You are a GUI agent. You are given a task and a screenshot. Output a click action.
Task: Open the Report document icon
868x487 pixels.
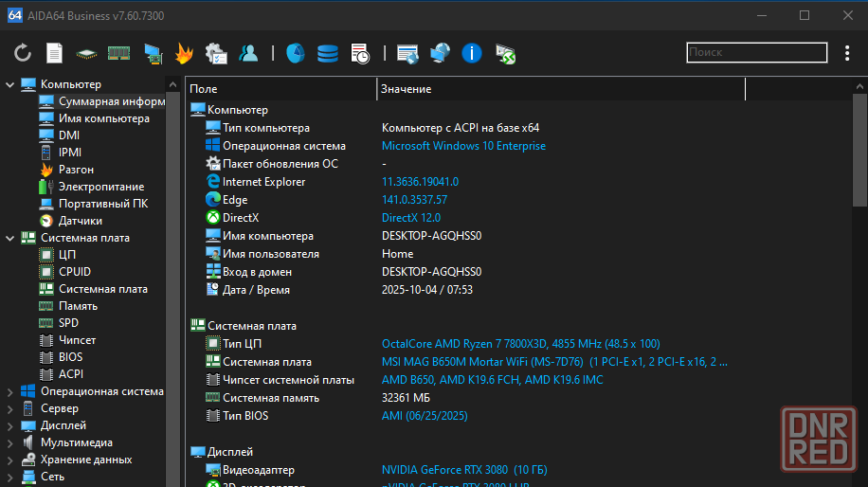click(x=55, y=53)
